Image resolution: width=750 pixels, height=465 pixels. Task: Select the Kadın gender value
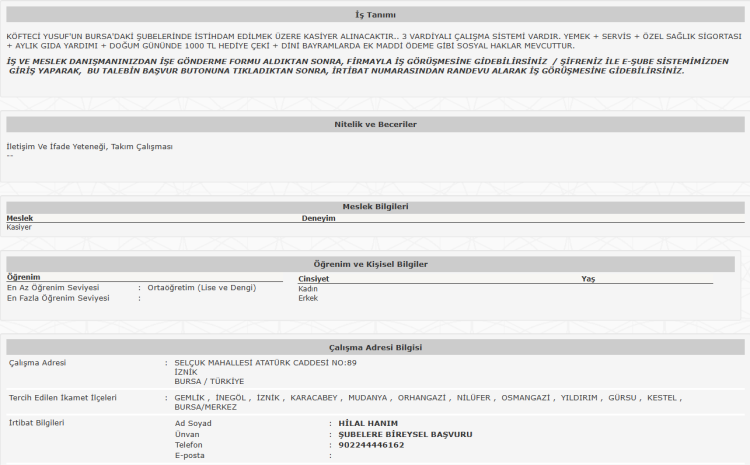pos(308,288)
